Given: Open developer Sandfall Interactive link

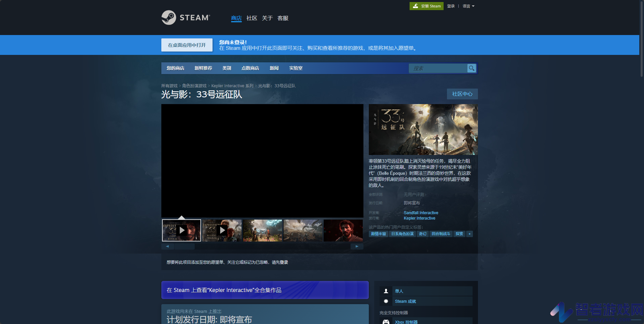Looking at the screenshot, I should pos(421,213).
